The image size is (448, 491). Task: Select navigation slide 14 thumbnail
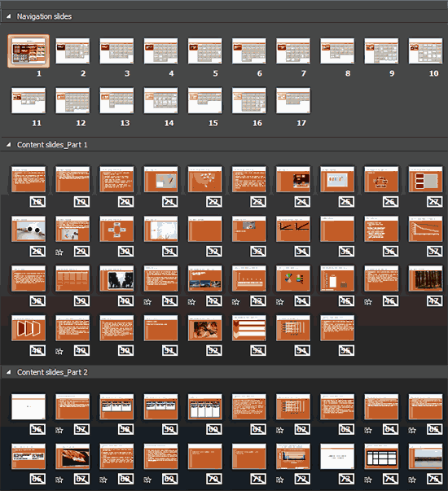[x=160, y=100]
